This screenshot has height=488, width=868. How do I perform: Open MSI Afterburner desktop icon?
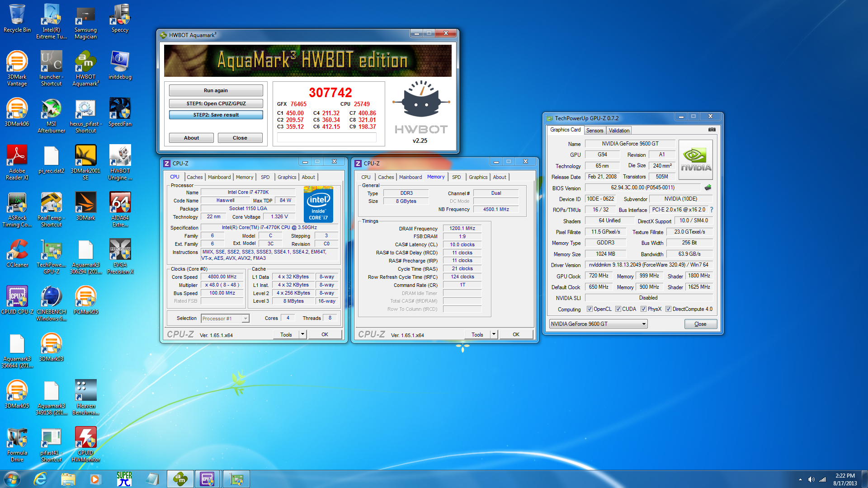click(52, 115)
